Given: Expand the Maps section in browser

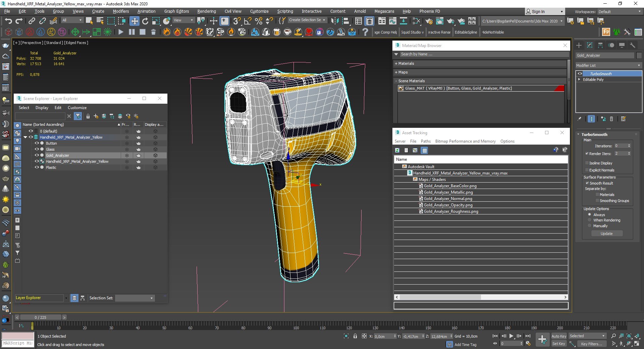Looking at the screenshot, I should coord(396,72).
